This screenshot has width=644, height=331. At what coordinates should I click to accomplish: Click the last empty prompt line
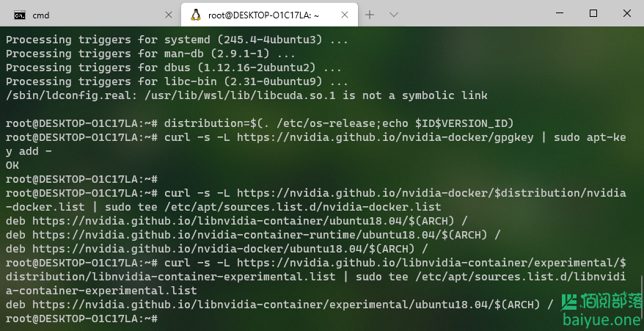tap(81, 319)
